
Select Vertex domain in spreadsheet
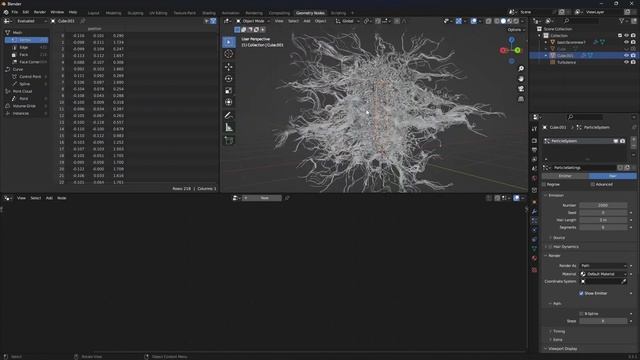(27, 40)
